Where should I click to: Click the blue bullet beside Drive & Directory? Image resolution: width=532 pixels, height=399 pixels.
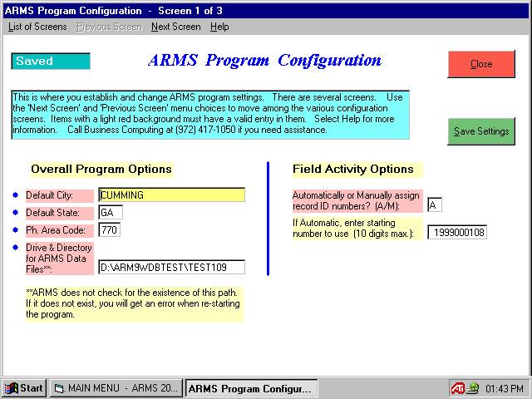pyautogui.click(x=15, y=248)
